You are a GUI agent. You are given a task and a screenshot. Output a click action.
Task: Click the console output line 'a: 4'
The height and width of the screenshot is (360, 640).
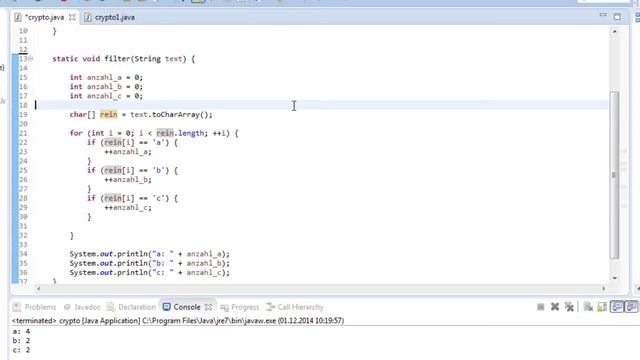[21, 331]
